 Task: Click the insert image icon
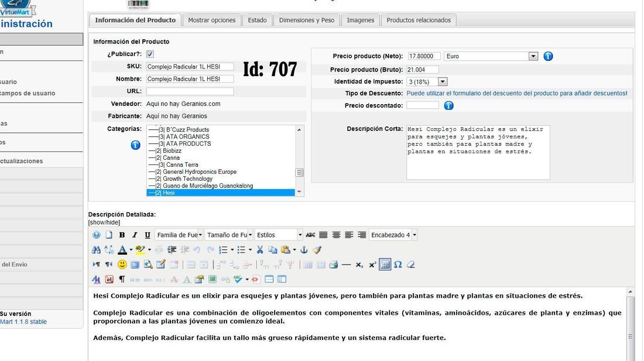point(213,279)
